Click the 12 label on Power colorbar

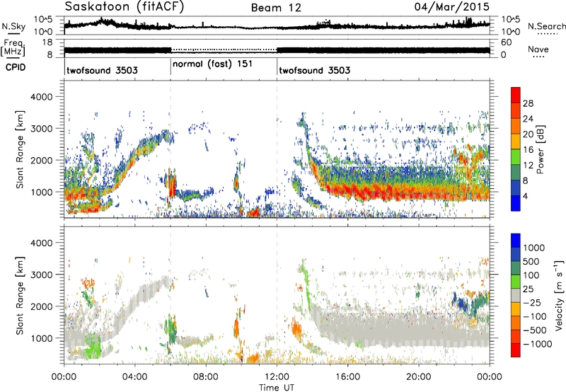(x=528, y=166)
